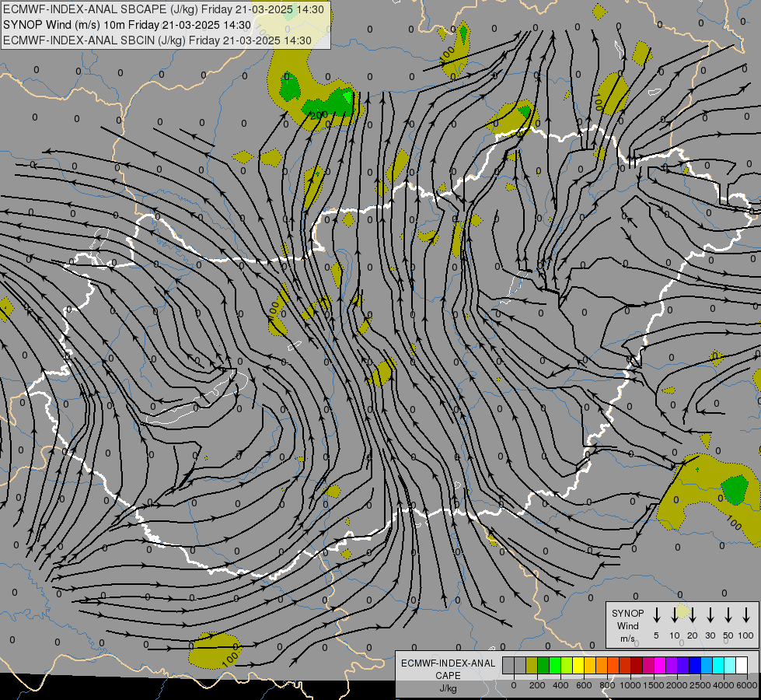Click the 20 m/s wind arrow in legend

(x=693, y=615)
